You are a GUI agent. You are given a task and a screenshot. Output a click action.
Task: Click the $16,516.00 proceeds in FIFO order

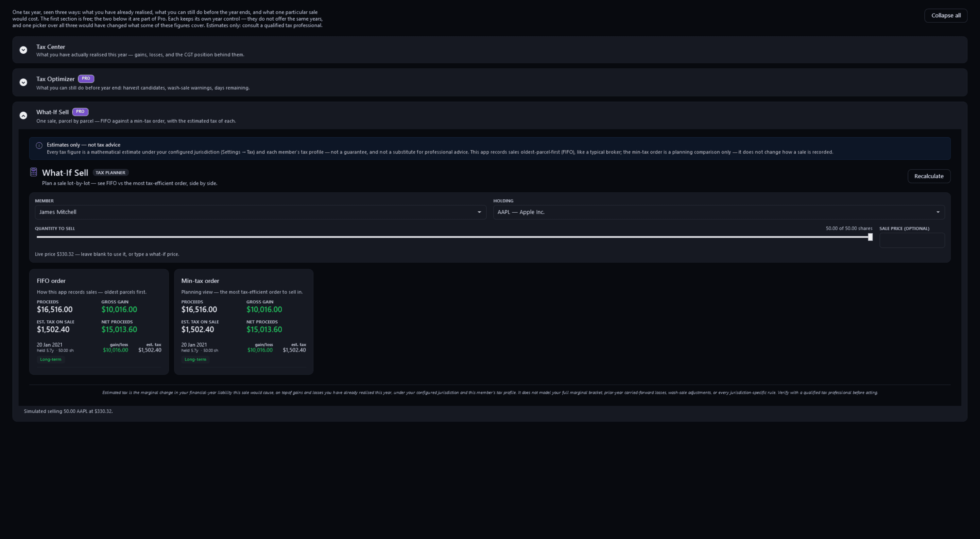[54, 310]
